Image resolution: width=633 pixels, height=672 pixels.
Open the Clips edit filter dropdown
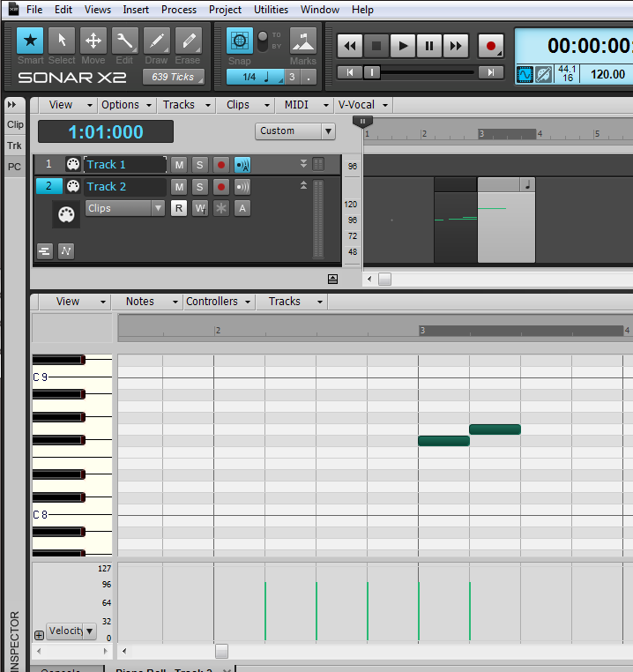pos(125,208)
